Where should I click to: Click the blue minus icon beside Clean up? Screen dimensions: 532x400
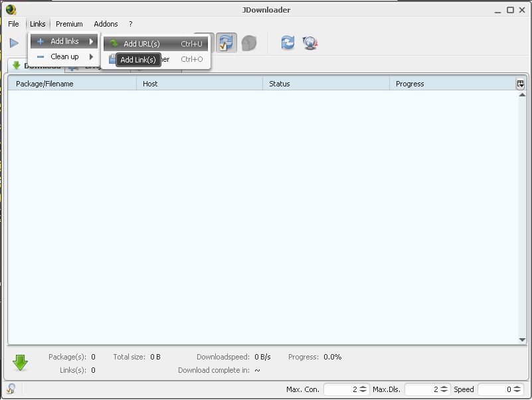point(41,56)
